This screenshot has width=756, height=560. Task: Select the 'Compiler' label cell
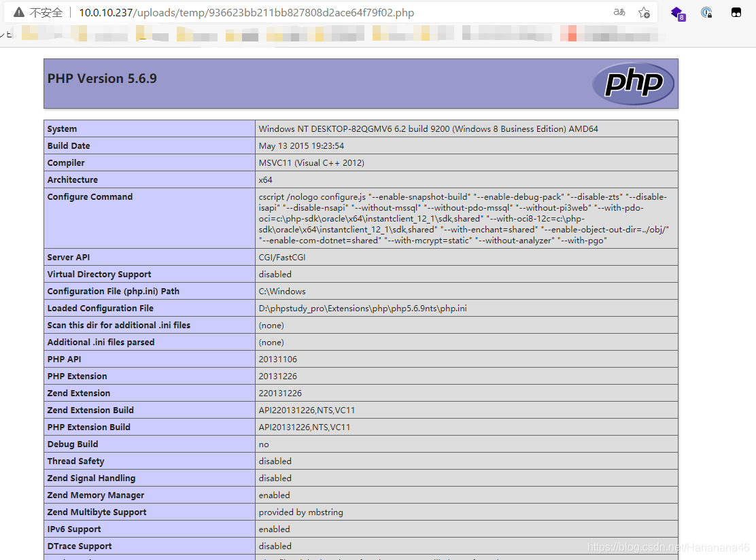coord(150,162)
